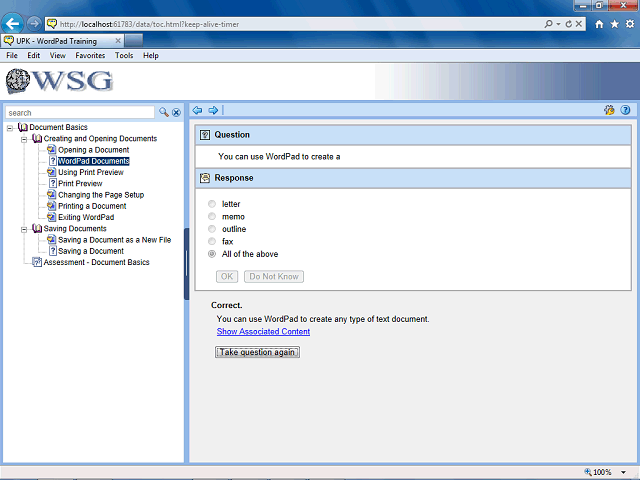
Task: Go to previous topic with blue left arrow
Action: point(198,110)
